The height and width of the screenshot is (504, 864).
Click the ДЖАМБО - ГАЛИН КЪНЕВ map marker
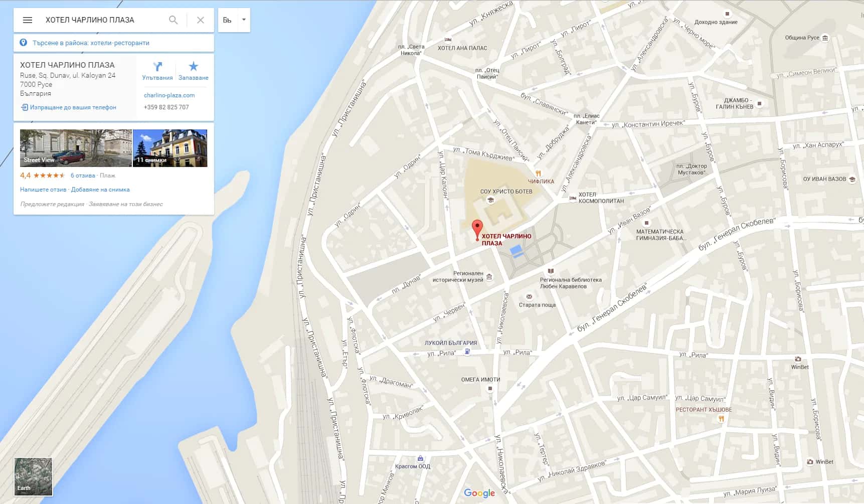(759, 104)
